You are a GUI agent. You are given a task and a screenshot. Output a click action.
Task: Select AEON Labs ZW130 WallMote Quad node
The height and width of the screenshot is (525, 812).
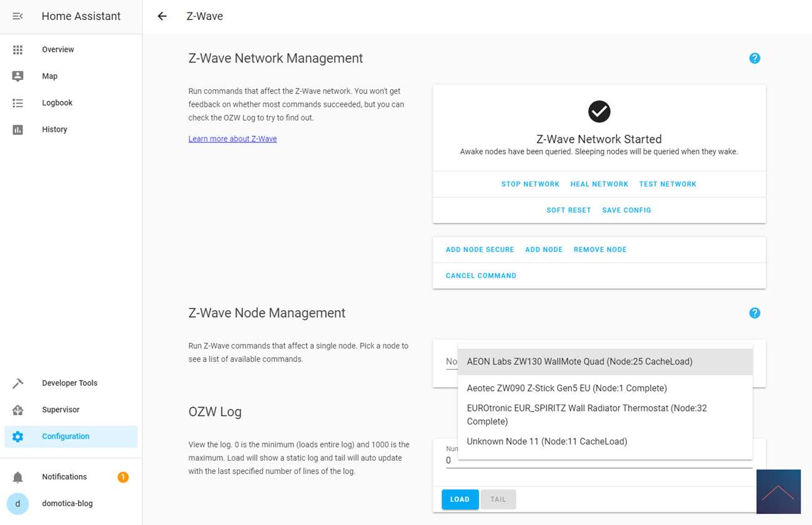(x=605, y=362)
